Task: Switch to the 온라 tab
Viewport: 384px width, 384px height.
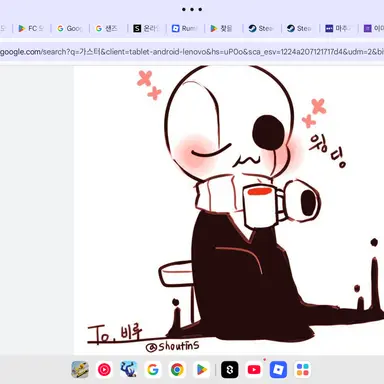Action: 146,29
